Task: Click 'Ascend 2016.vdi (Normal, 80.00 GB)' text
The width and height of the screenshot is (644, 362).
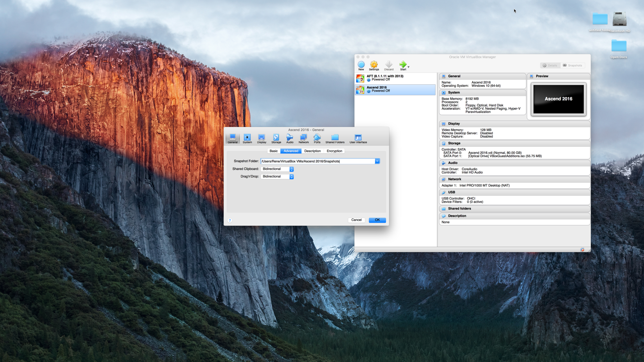Action: pos(495,153)
